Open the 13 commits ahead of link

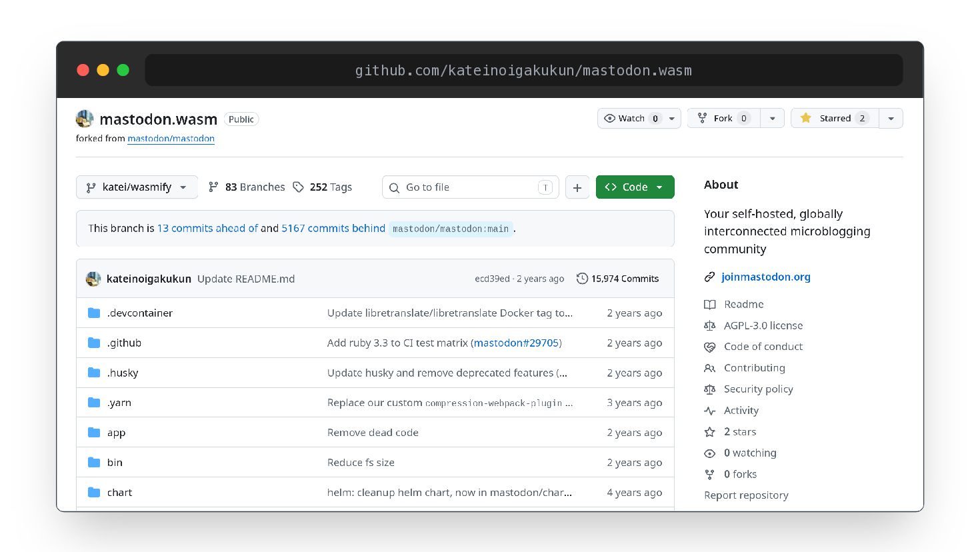pyautogui.click(x=207, y=228)
